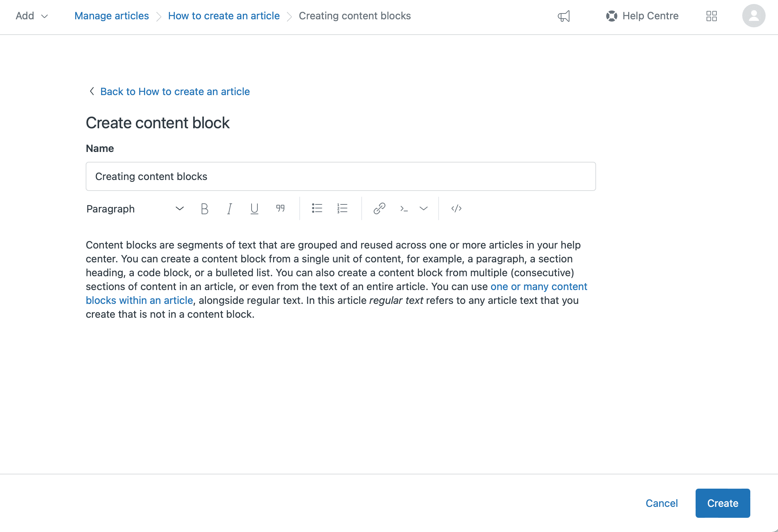Click the Underline formatting icon
Viewport: 778px width, 532px height.
255,209
